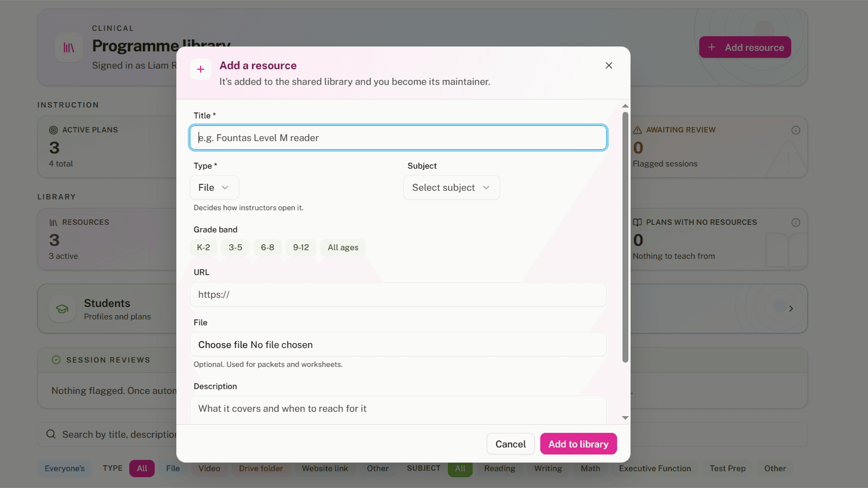Click the Resources library icon
This screenshot has height=488, width=868.
tap(54, 223)
